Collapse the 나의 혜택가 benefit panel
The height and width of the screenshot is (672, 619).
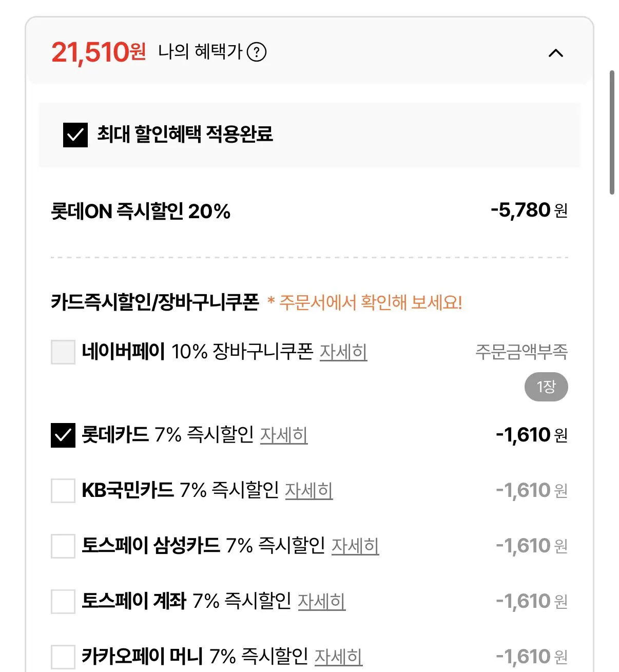click(555, 53)
